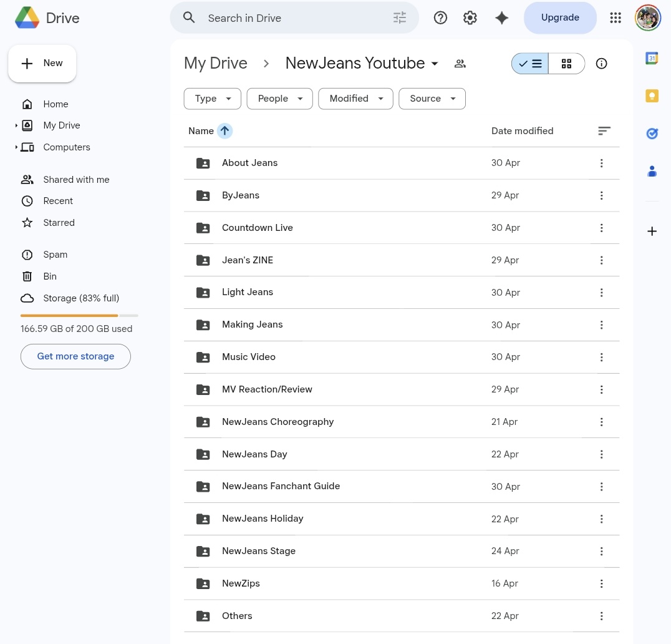
Task: Open more actions for About Jeans
Action: [601, 163]
